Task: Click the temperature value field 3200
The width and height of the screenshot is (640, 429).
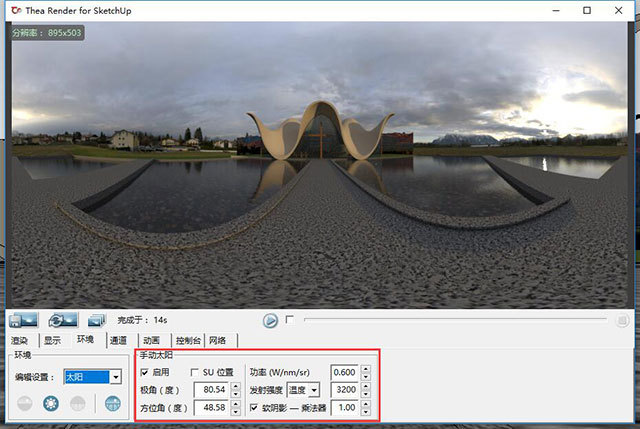Action: pos(345,389)
